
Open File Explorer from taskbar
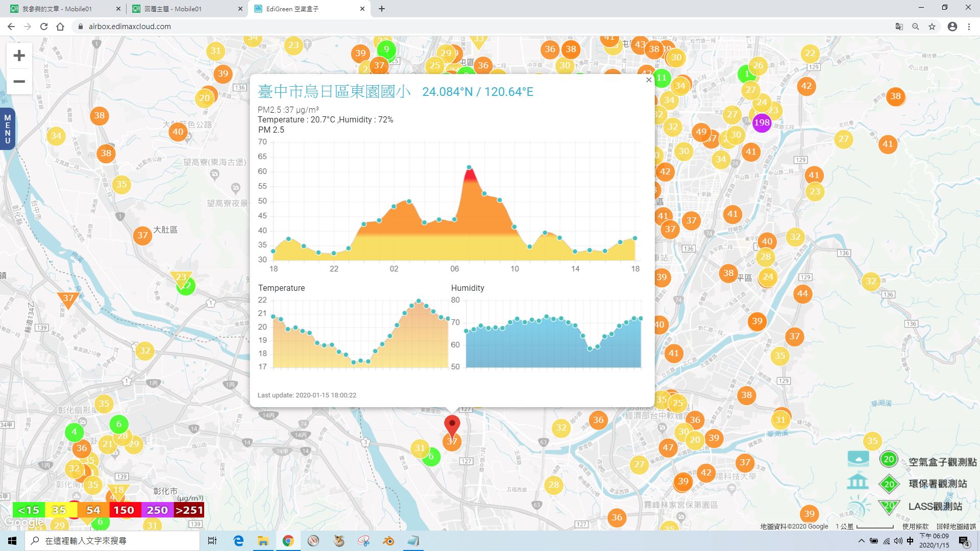(263, 541)
